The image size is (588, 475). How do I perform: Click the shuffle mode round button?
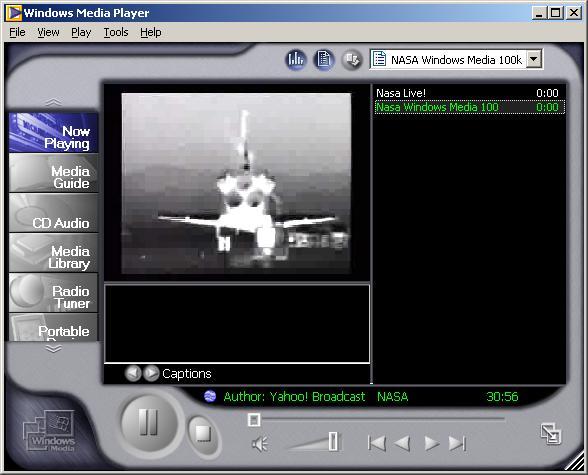(x=352, y=60)
